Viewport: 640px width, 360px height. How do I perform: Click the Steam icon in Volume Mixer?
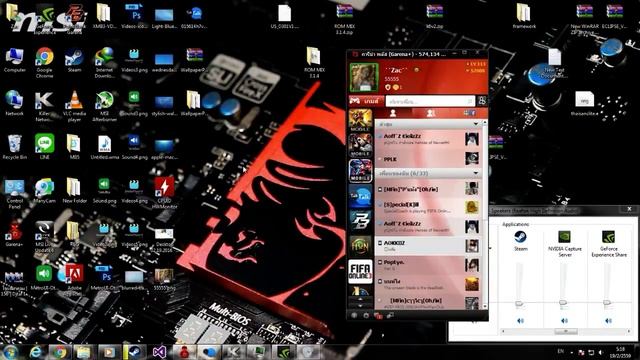pos(520,237)
